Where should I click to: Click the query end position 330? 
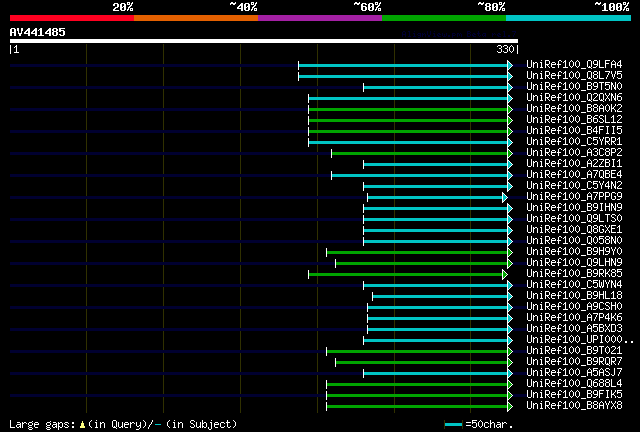click(x=505, y=49)
